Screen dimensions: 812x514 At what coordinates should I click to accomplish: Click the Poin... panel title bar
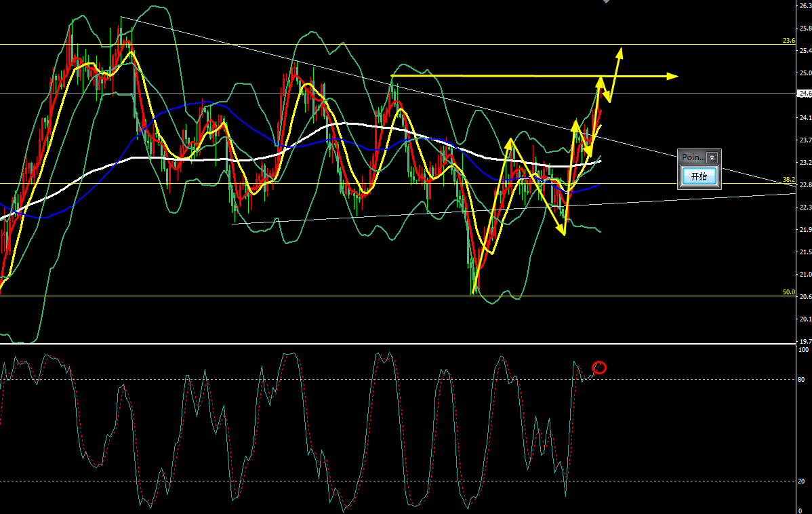pos(693,157)
